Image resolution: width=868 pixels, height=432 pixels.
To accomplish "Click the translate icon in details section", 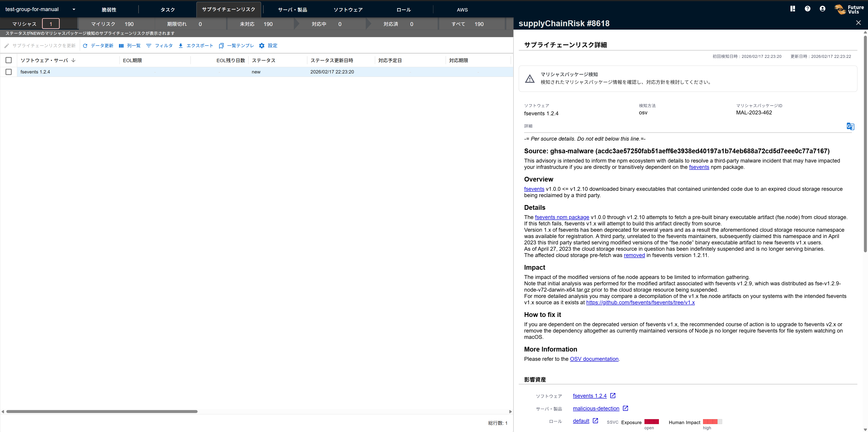I will coord(850,126).
